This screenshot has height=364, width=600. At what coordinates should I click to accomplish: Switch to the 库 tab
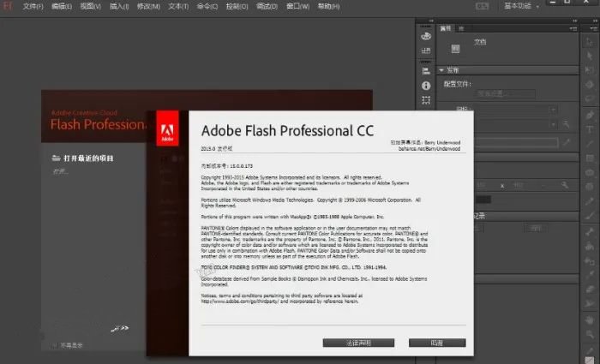(x=461, y=28)
